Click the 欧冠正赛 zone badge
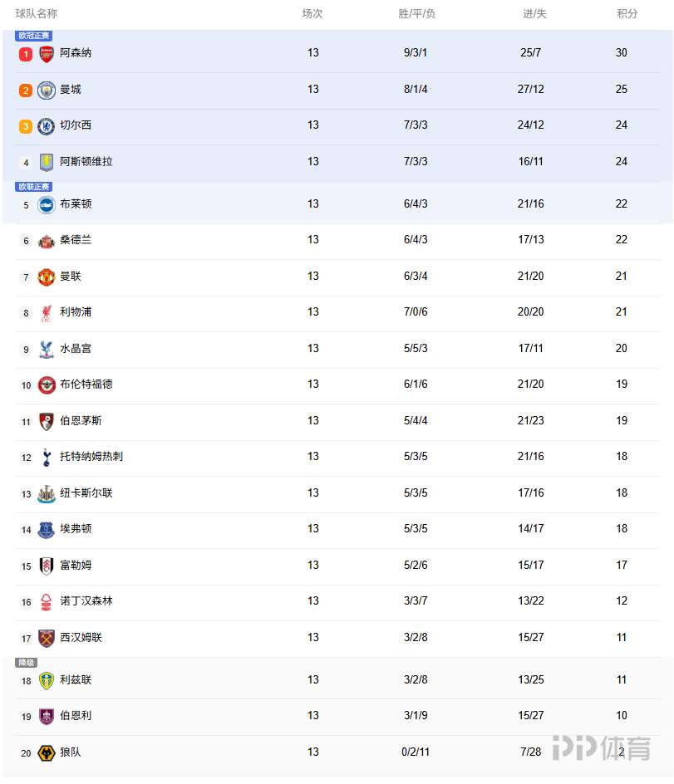The height and width of the screenshot is (784, 674). [34, 36]
